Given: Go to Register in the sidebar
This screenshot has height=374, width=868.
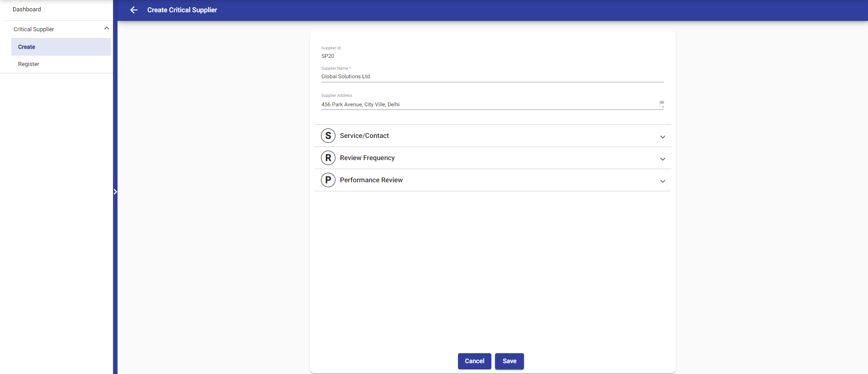Looking at the screenshot, I should 28,64.
